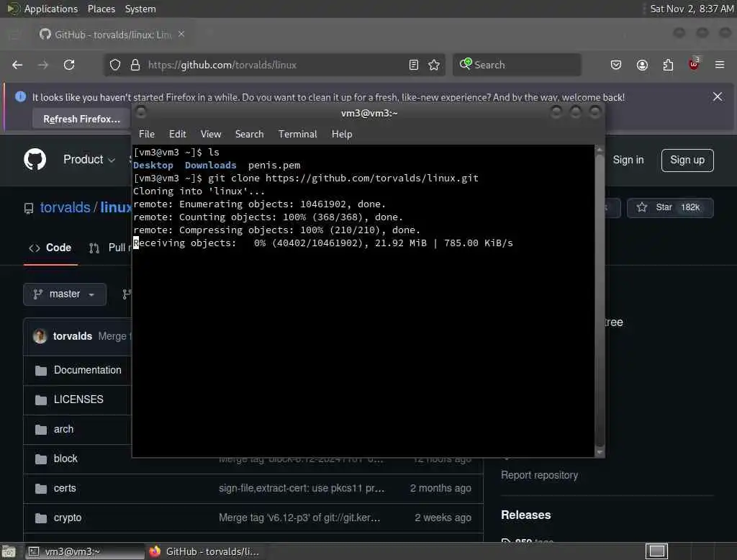The width and height of the screenshot is (737, 560).
Task: Click the clock Sat Nov 2, 8:37 AM
Action: 692,9
